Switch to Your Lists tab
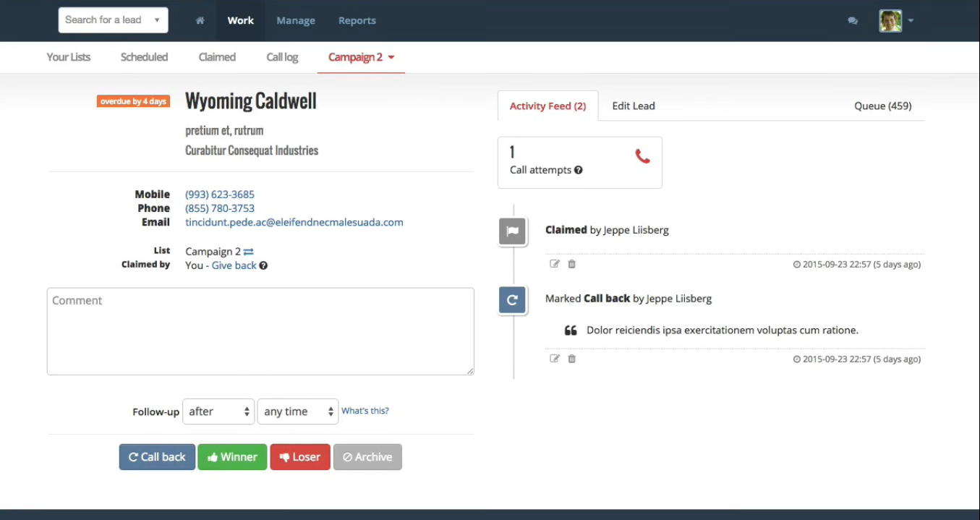 (x=69, y=57)
